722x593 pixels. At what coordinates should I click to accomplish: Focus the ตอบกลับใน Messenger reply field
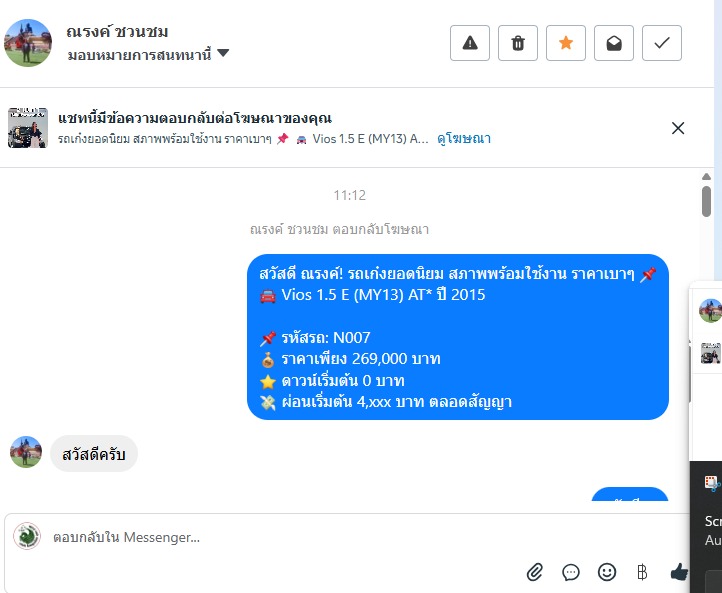pos(345,537)
